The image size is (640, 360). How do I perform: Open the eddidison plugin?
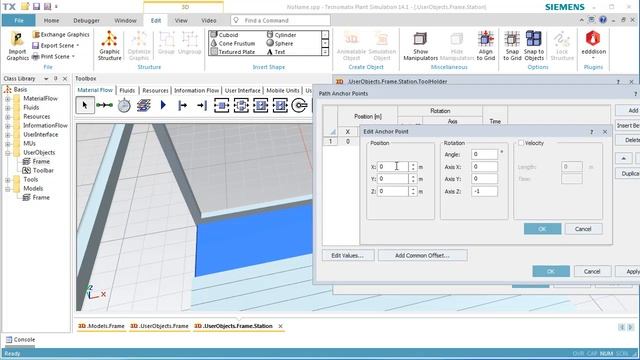pyautogui.click(x=593, y=44)
